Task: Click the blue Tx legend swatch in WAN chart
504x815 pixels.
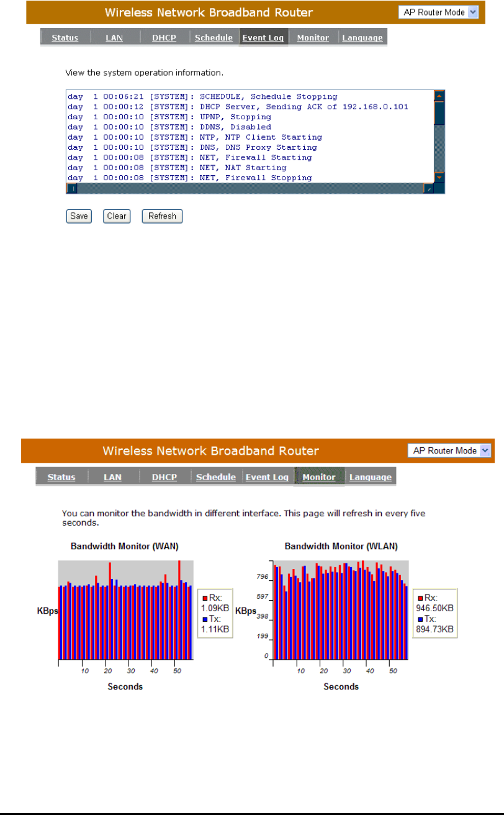Action: (x=204, y=620)
